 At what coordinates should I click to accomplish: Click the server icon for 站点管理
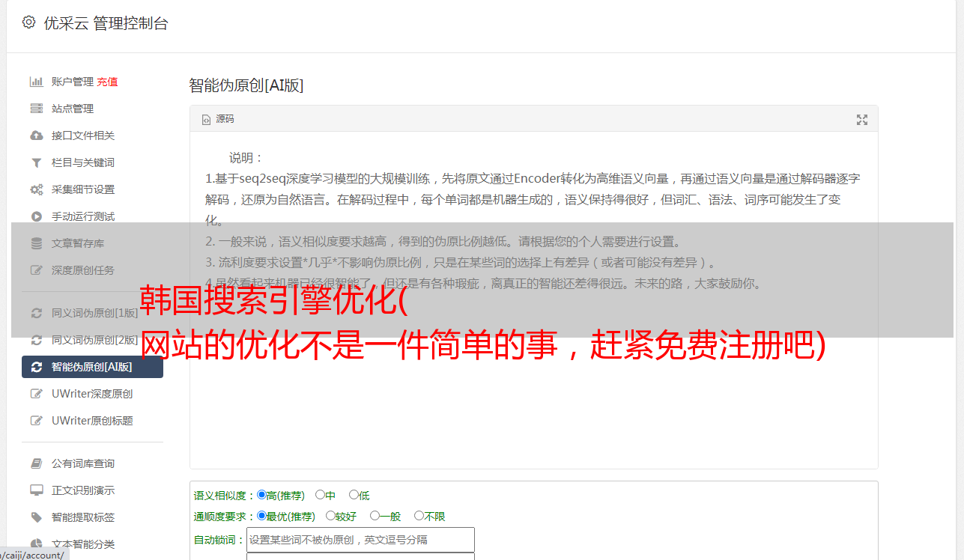click(x=36, y=109)
